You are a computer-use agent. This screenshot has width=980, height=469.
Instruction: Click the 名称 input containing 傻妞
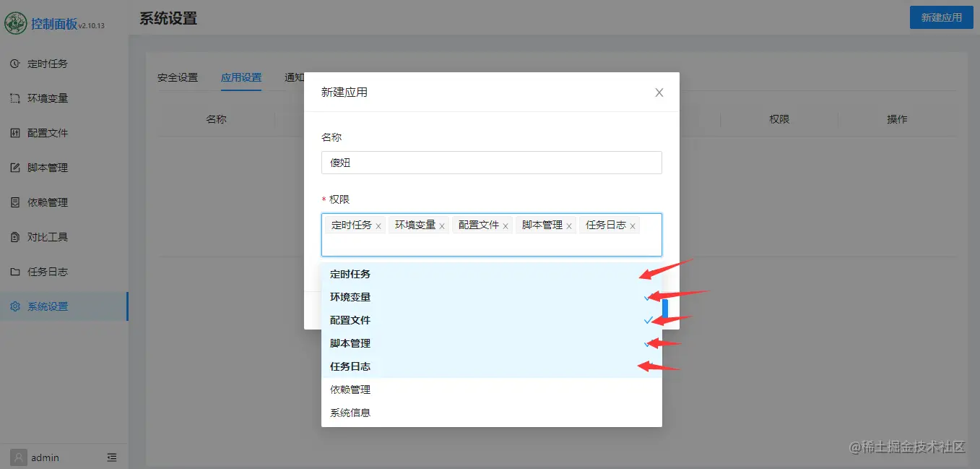(491, 163)
